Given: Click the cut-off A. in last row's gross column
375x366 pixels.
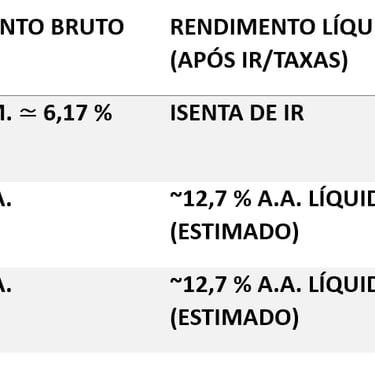Looking at the screenshot, I should 6,286.
